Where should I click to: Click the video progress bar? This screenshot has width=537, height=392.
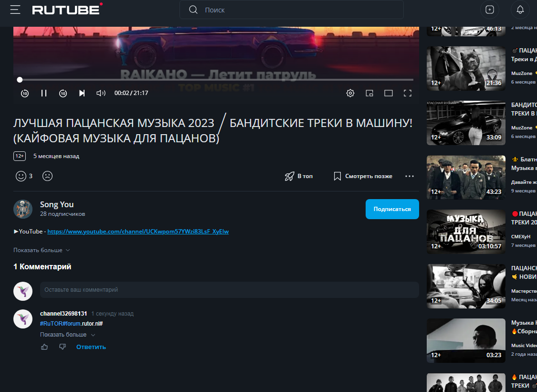click(x=216, y=80)
